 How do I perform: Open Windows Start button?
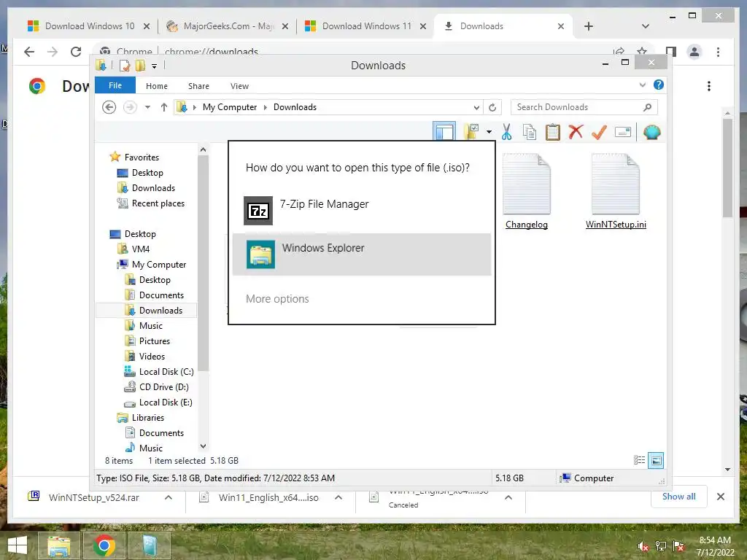(x=18, y=545)
